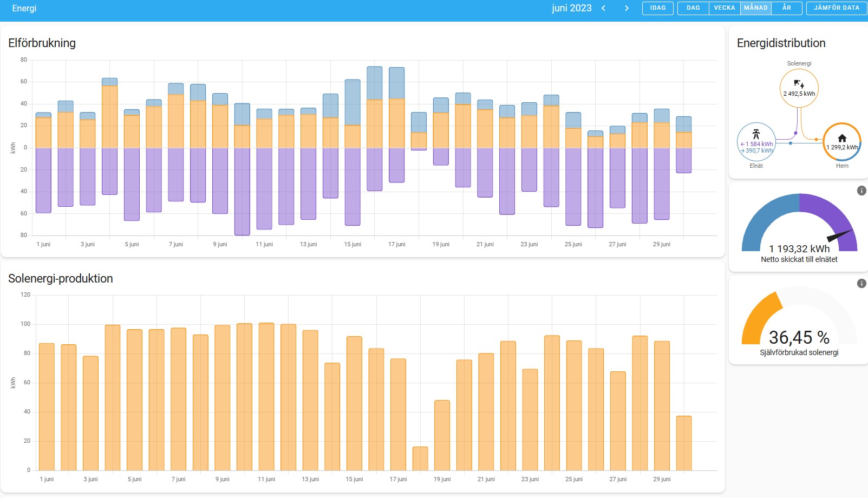Click the orange arc of self-consumed solar gauge

(x=758, y=319)
